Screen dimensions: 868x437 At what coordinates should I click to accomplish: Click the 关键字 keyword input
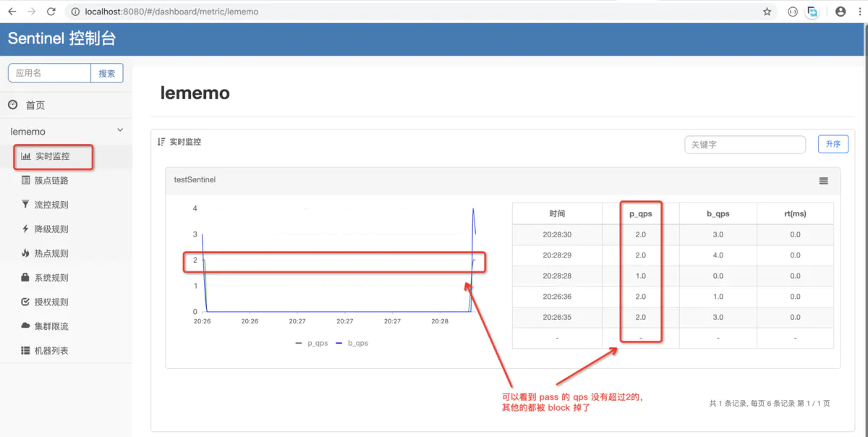pos(745,145)
